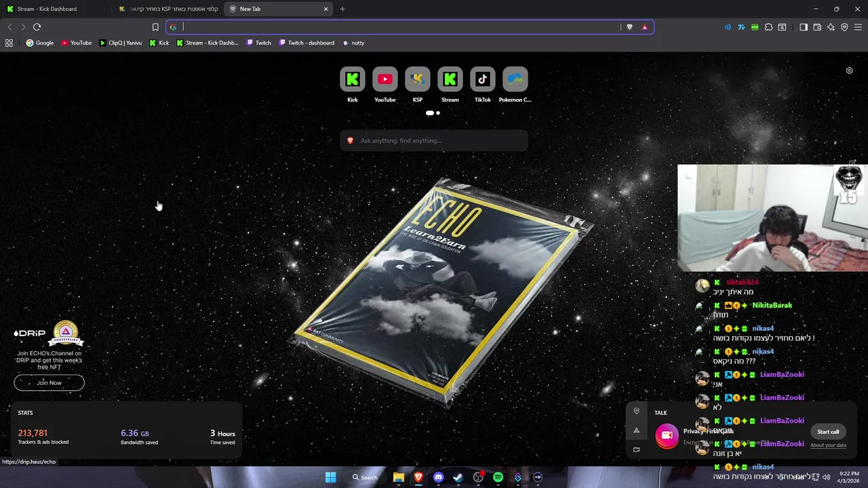Click the Brave Rewards triangle icon
The width and height of the screenshot is (868, 488).
(x=644, y=27)
